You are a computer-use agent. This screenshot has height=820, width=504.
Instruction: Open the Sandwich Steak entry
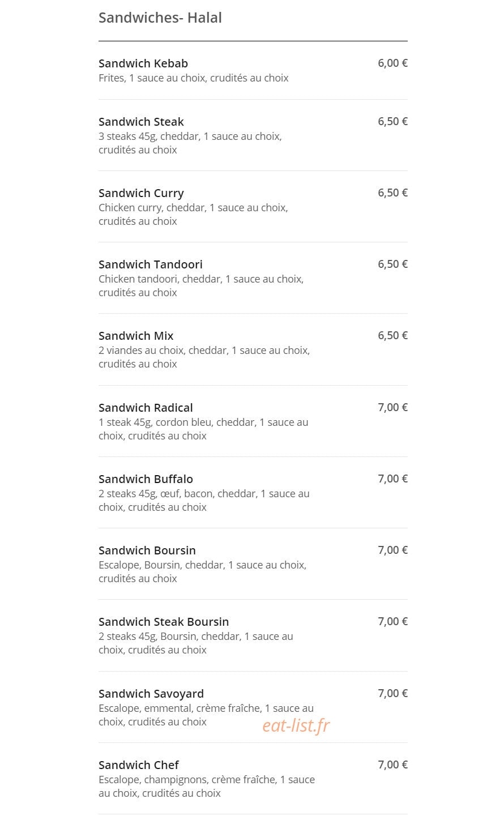pyautogui.click(x=141, y=122)
